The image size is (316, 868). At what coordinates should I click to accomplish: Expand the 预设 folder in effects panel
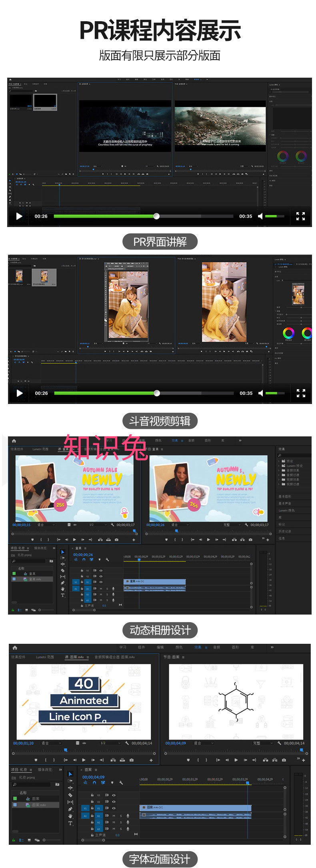pos(279,461)
